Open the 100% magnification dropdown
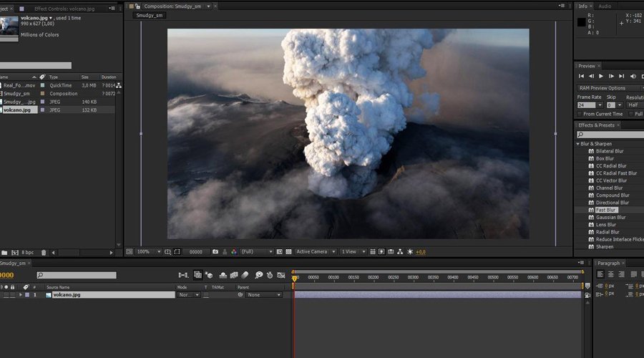 (x=149, y=251)
